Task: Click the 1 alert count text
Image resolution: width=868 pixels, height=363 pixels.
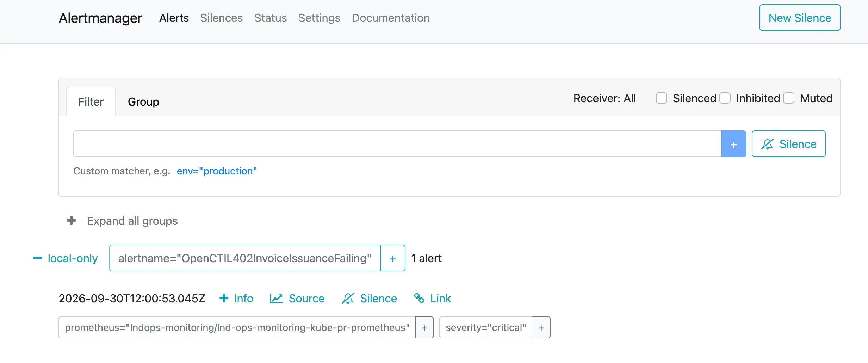Action: pyautogui.click(x=426, y=258)
